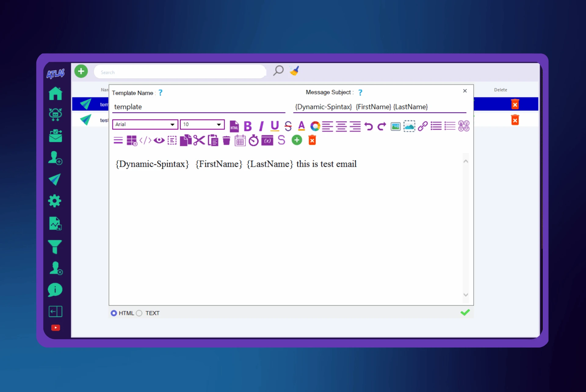Screen dimensions: 586x392
Task: Toggle bold formatting in editor toolbar
Action: [248, 126]
